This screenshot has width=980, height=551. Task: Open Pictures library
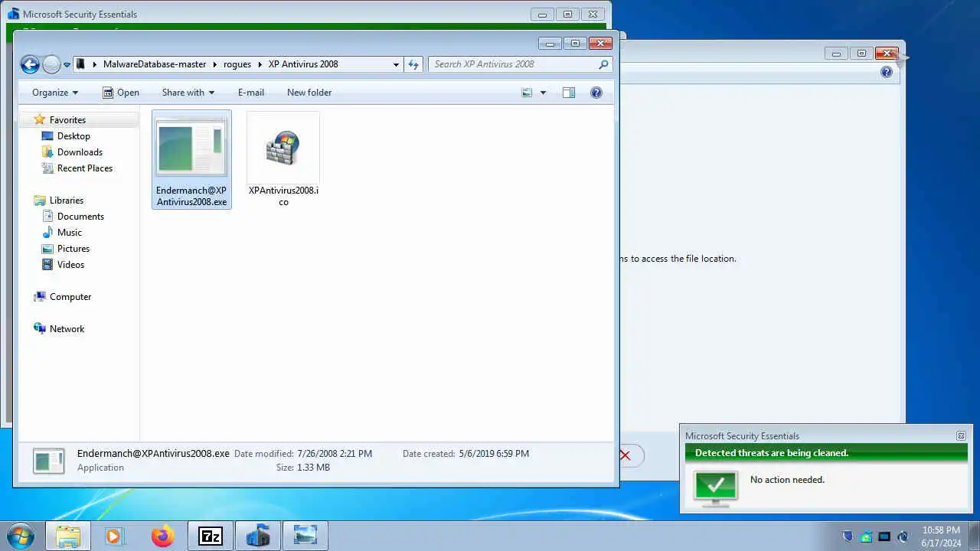73,249
